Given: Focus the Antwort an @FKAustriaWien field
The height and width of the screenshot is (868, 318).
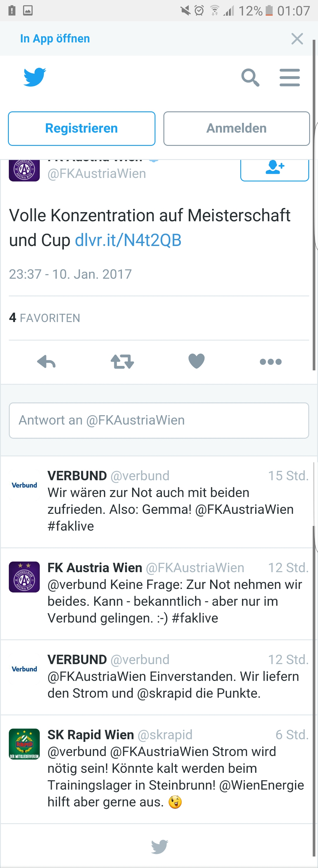Looking at the screenshot, I should coord(159,420).
